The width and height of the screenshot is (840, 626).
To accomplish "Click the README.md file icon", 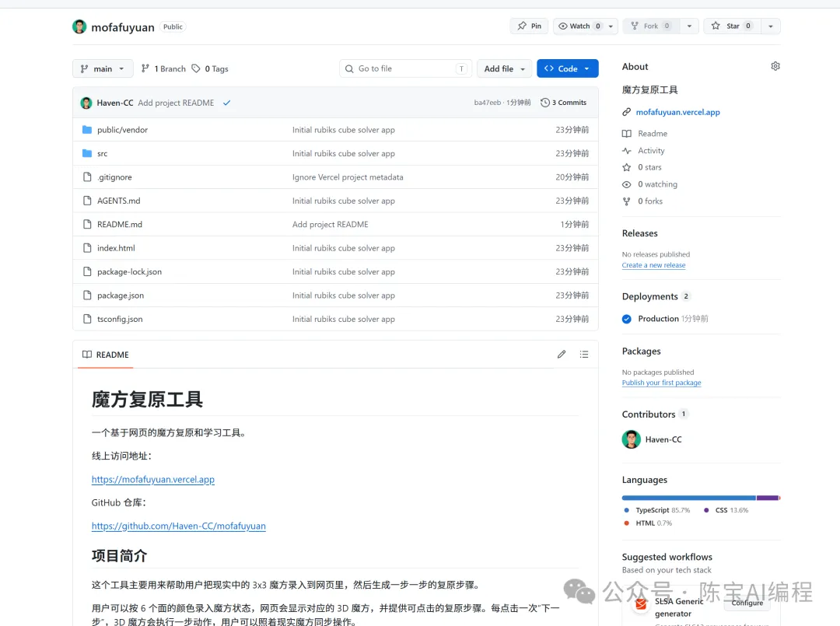I will 87,225.
